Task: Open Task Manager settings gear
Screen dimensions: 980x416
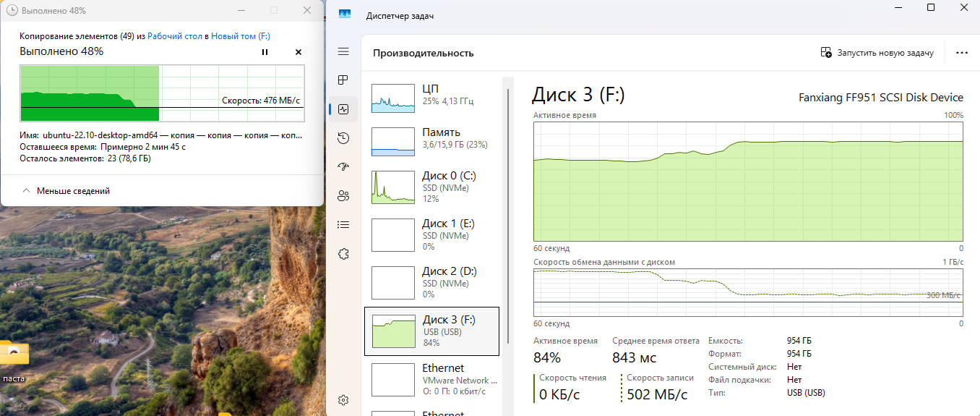Action: (343, 400)
